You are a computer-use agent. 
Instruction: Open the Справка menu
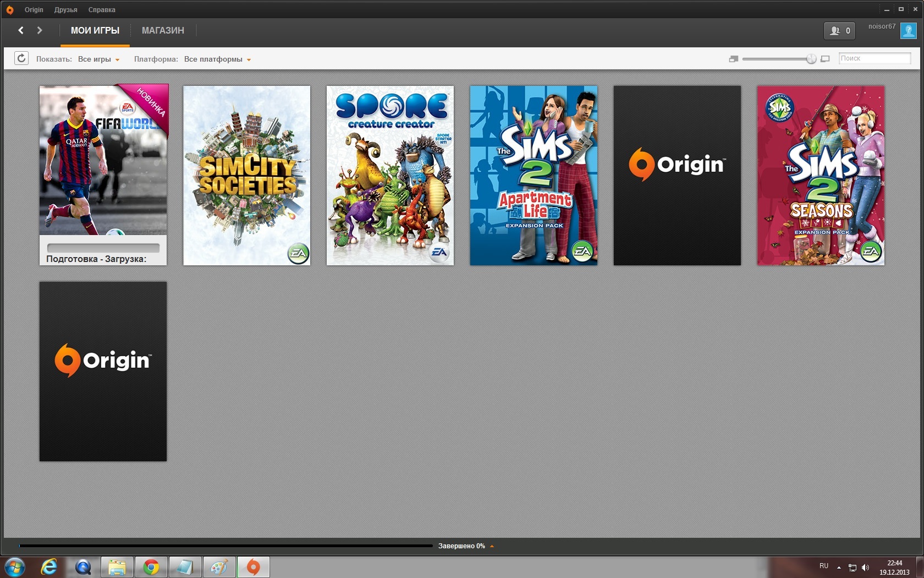[102, 10]
